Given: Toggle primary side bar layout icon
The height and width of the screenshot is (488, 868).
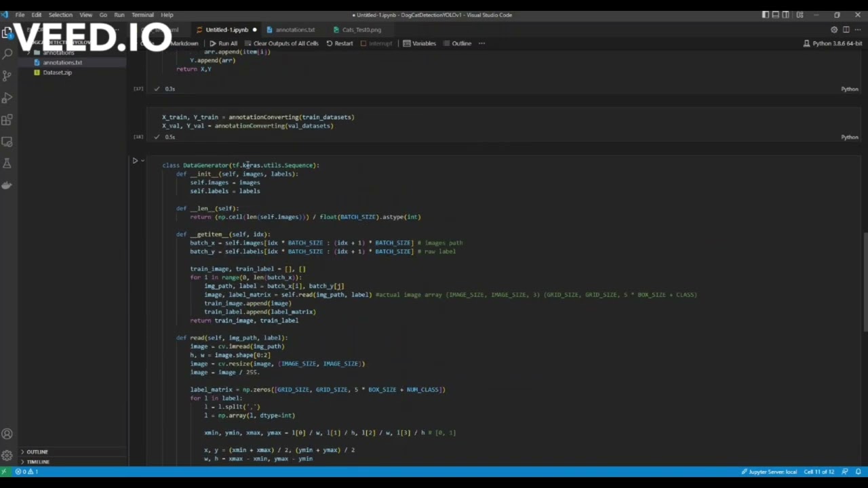Looking at the screenshot, I should point(766,15).
